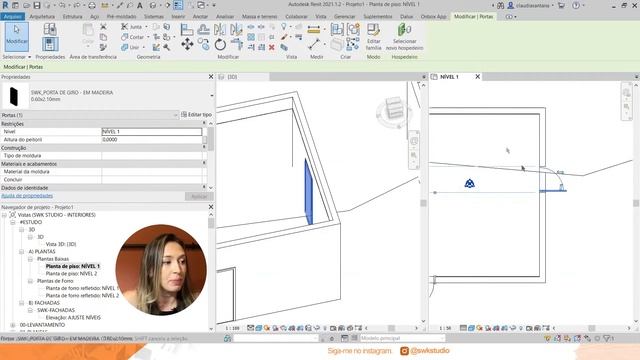Select the Move tool with four arrows
This screenshot has width=640, height=360.
click(187, 44)
